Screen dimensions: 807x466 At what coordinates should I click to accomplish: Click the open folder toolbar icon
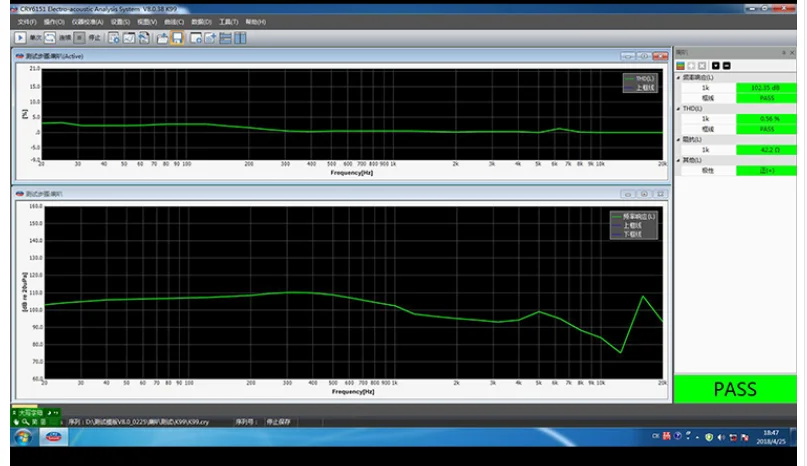pyautogui.click(x=161, y=38)
